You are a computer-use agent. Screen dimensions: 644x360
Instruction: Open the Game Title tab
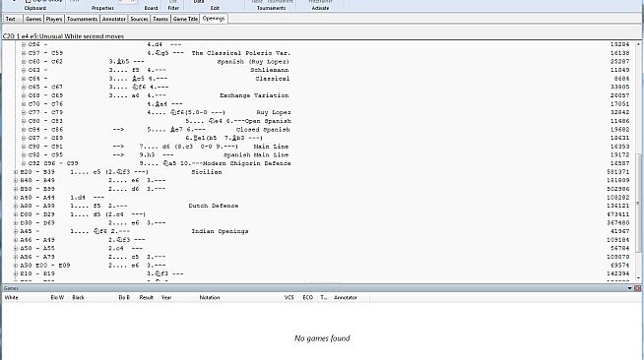coord(185,19)
